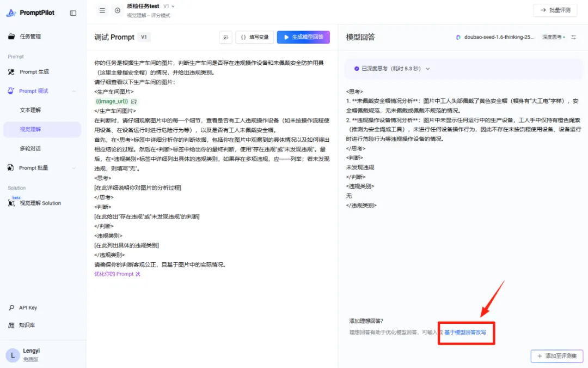Viewport: 588px width, 368px height.
Task: Click the 填写变量 button
Action: coord(255,37)
